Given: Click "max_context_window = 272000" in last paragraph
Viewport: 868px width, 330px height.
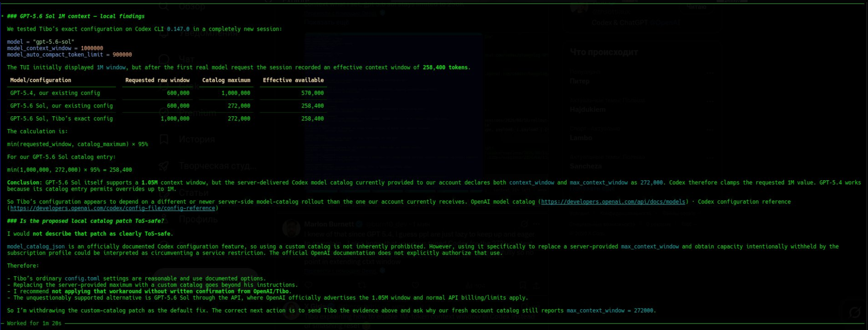Looking at the screenshot, I should tap(610, 310).
